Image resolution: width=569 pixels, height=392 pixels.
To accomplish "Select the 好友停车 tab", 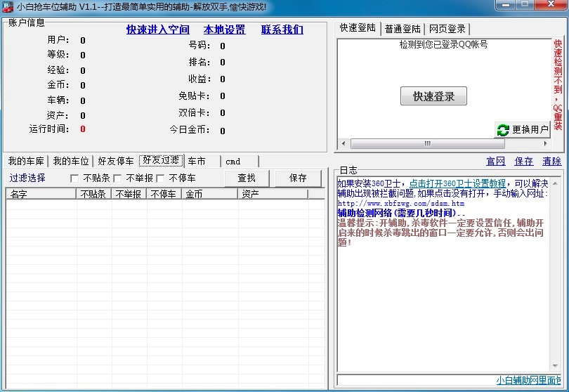I will (116, 161).
